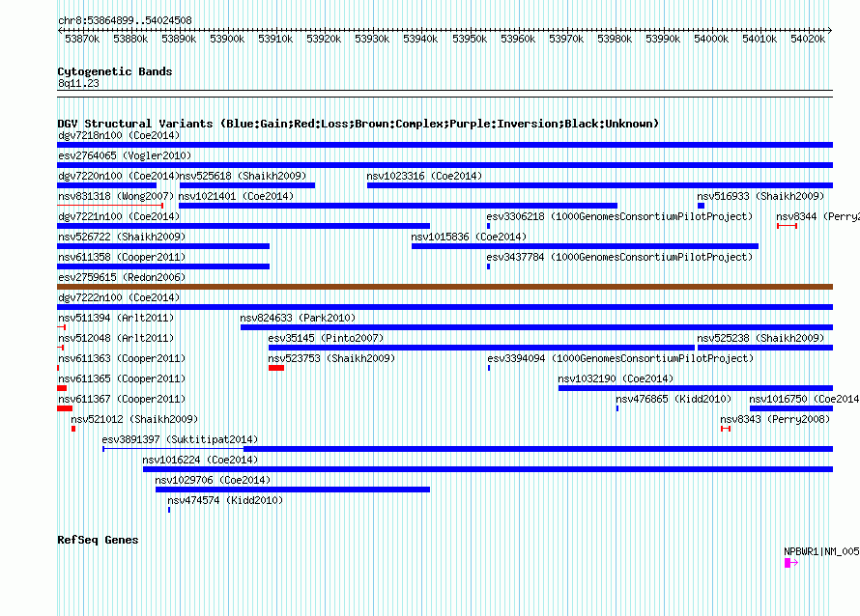This screenshot has width=860, height=616.
Task: Open nsv611363 (Cooper2011) variant label
Action: [x=122, y=358]
